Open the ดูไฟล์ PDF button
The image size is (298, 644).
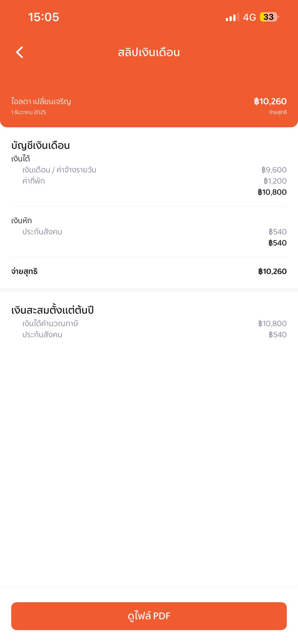[149, 616]
